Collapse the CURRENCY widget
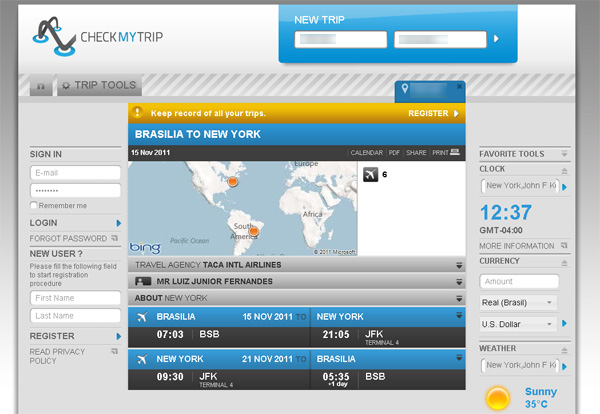 [564, 262]
